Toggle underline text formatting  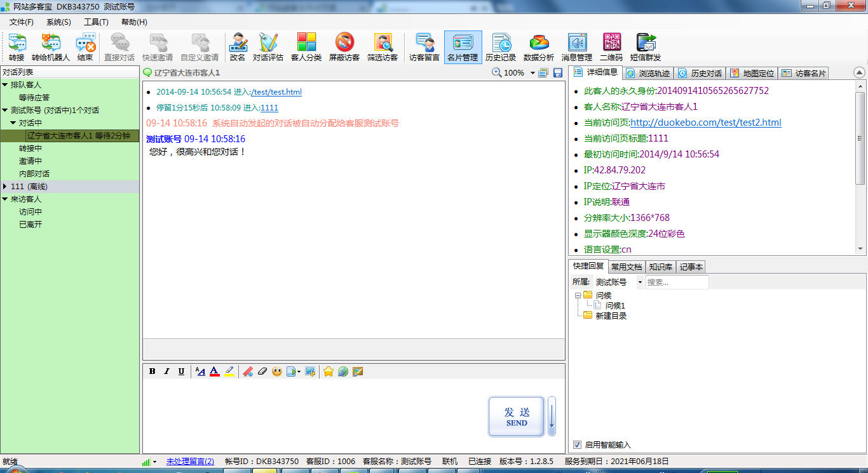pyautogui.click(x=181, y=371)
